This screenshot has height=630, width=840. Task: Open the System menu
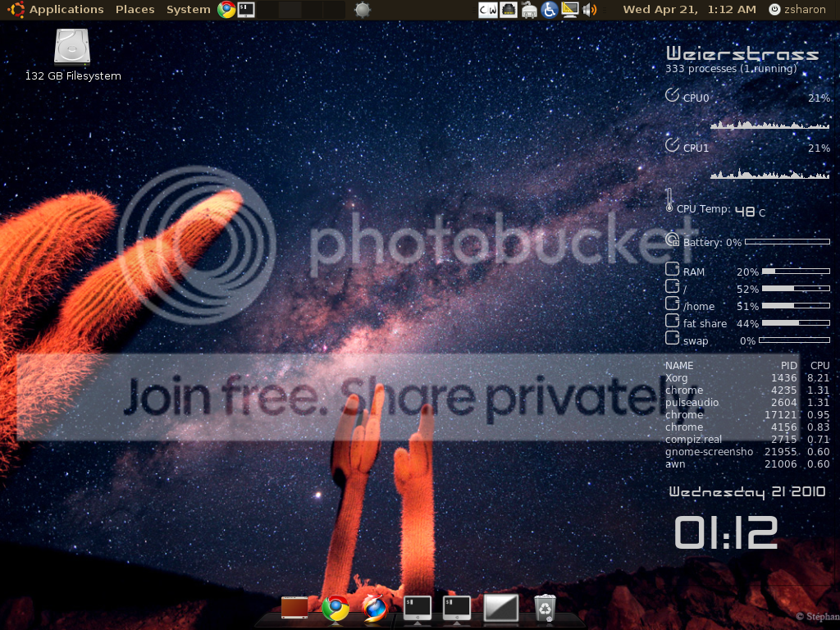pos(188,10)
